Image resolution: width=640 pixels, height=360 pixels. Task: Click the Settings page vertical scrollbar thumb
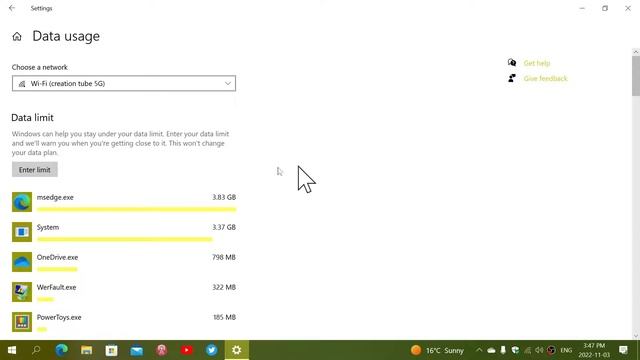pyautogui.click(x=636, y=76)
